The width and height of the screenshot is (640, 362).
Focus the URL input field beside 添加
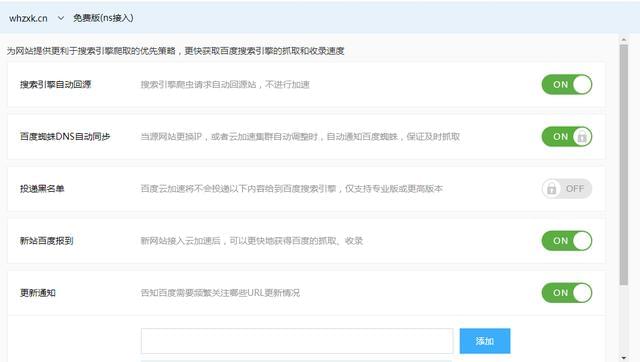coord(297,341)
